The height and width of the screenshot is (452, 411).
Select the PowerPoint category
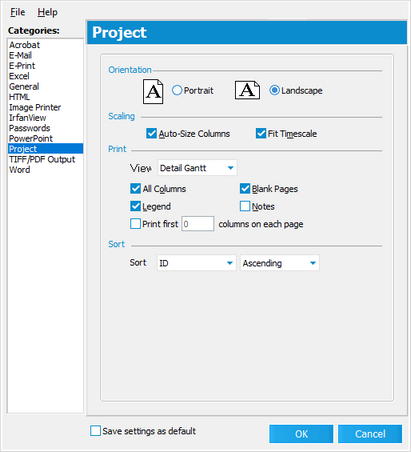tap(45, 138)
